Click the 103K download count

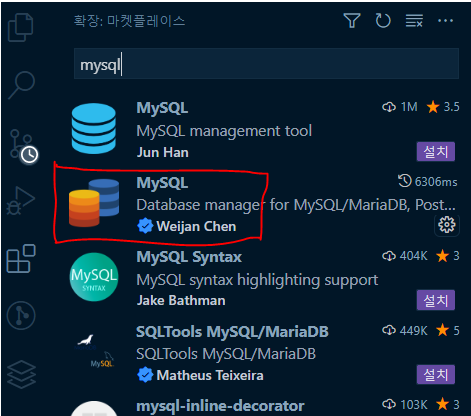[x=405, y=404]
